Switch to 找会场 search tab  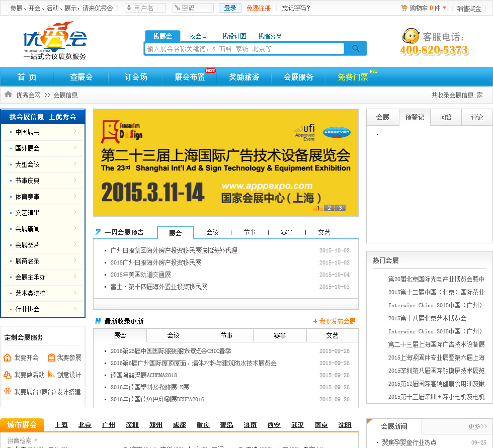pyautogui.click(x=198, y=36)
